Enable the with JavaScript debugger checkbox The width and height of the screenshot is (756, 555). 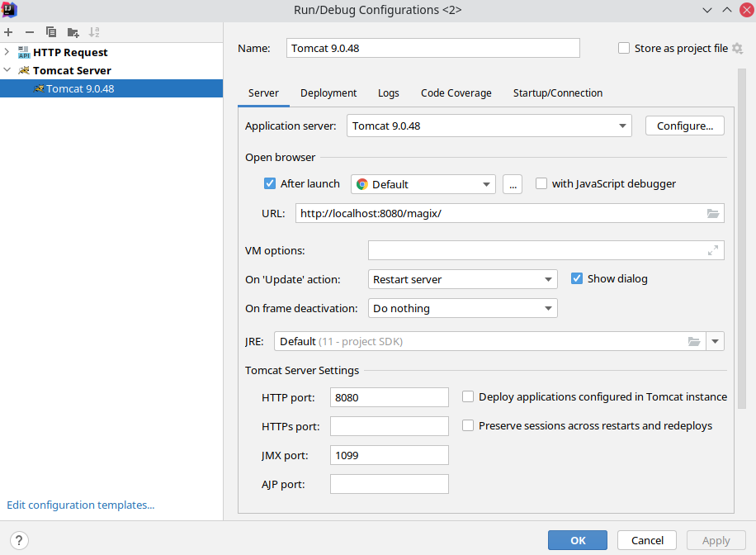[541, 183]
